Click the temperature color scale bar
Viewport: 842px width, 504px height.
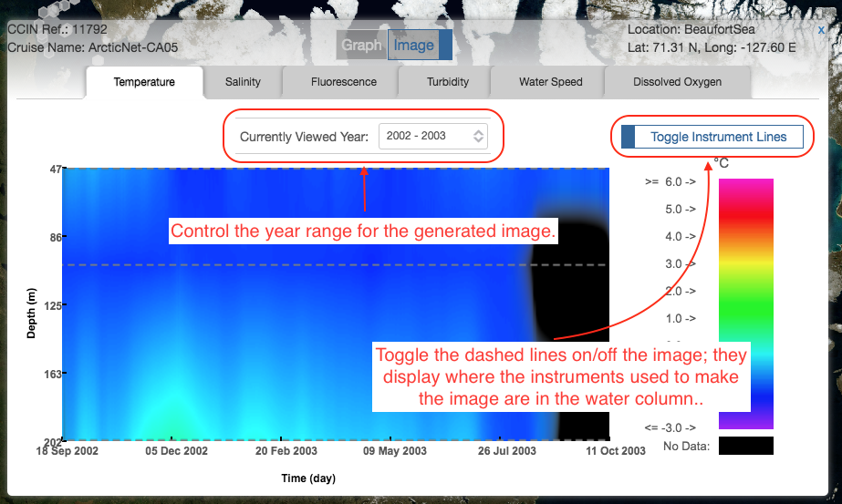coord(745,303)
